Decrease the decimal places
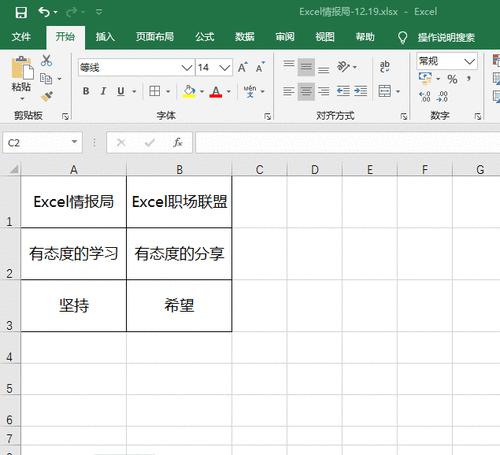This screenshot has width=500, height=455. 442,97
